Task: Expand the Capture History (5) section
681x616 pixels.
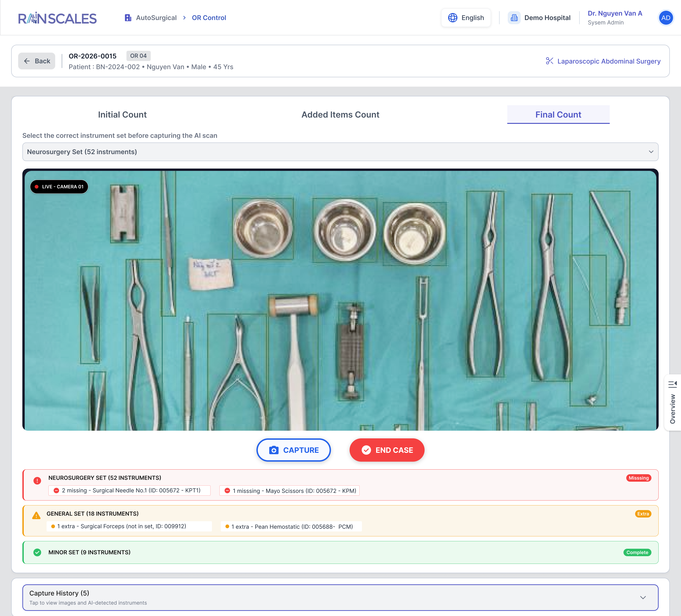Action: pyautogui.click(x=340, y=597)
